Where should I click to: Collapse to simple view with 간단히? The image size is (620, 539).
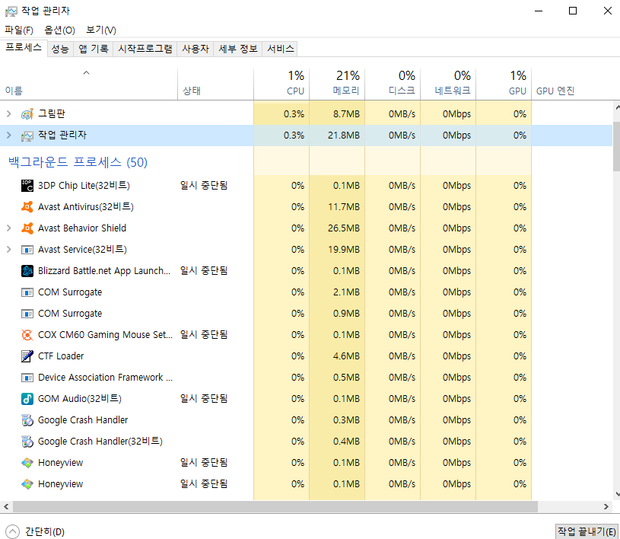[36, 531]
